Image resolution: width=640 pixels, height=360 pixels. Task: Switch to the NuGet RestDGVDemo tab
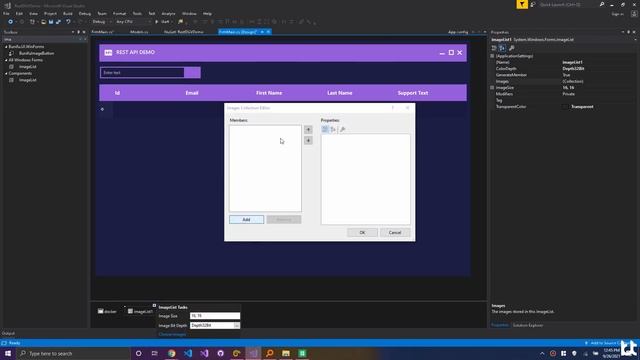[184, 32]
